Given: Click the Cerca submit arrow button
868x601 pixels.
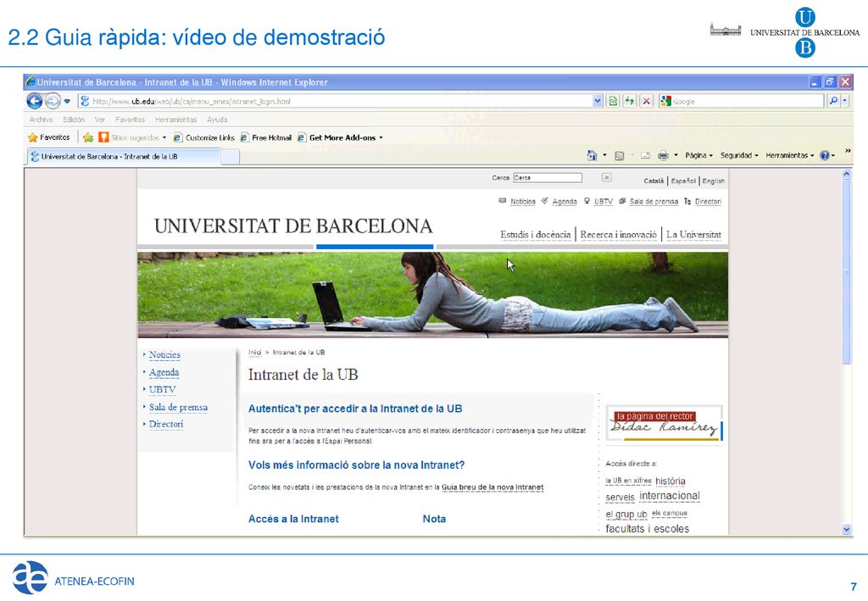Looking at the screenshot, I should click(x=607, y=178).
